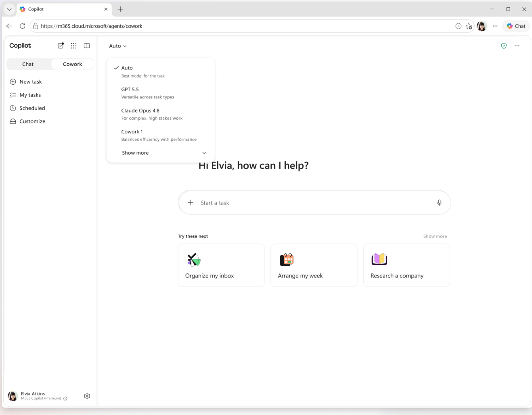Click the Research a company book icon

(379, 259)
